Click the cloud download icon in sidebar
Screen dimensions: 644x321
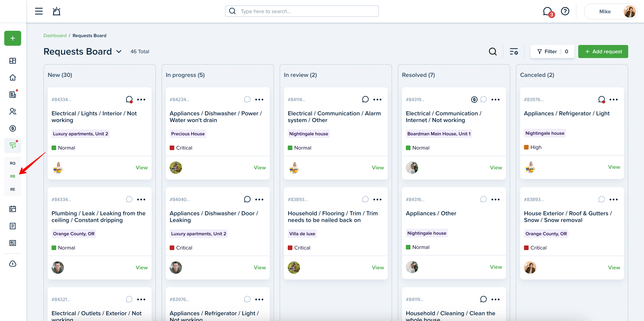pyautogui.click(x=13, y=264)
